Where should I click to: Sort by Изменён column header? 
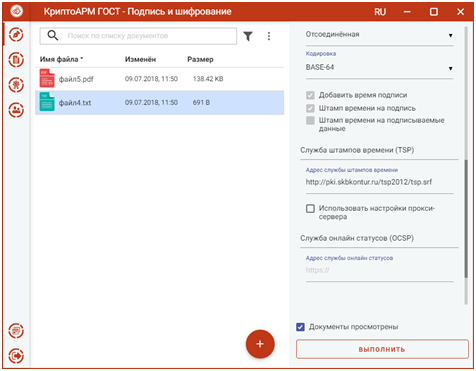140,59
